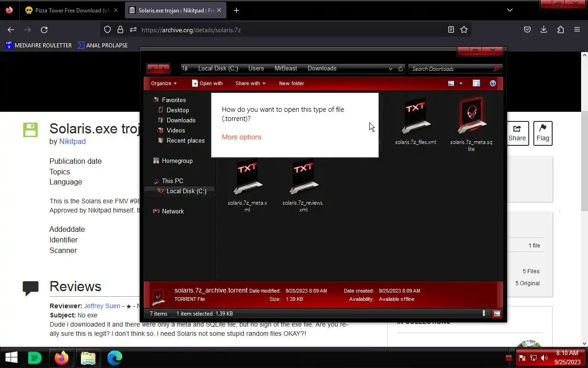Click the tracking protection shield icon

pyautogui.click(x=107, y=29)
